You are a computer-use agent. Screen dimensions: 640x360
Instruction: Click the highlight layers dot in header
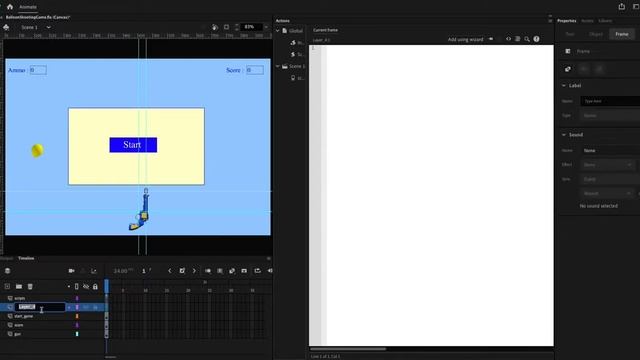click(69, 287)
